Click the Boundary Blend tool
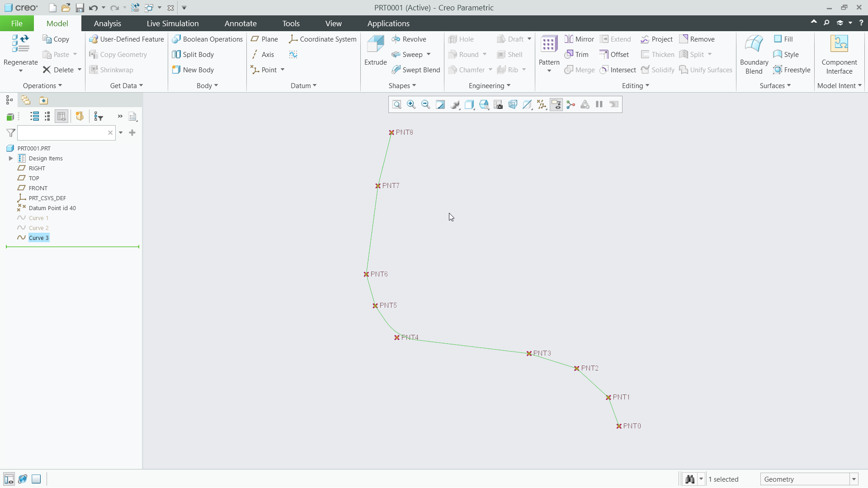 coord(754,55)
